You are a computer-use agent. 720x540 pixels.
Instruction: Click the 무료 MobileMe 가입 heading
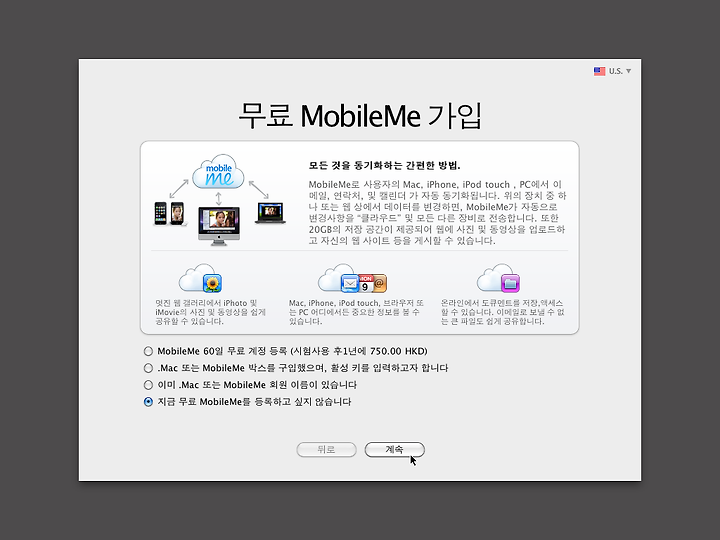(x=360, y=115)
